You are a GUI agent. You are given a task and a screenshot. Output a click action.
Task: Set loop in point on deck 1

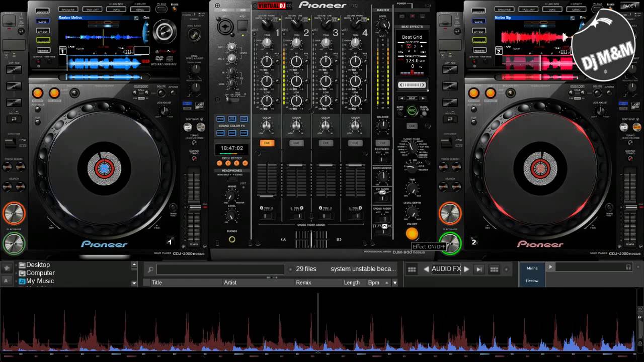click(x=38, y=93)
